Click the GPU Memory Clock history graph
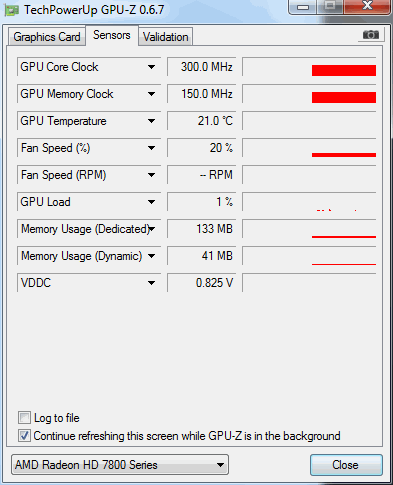Image resolution: width=393 pixels, height=485 pixels. [309, 94]
